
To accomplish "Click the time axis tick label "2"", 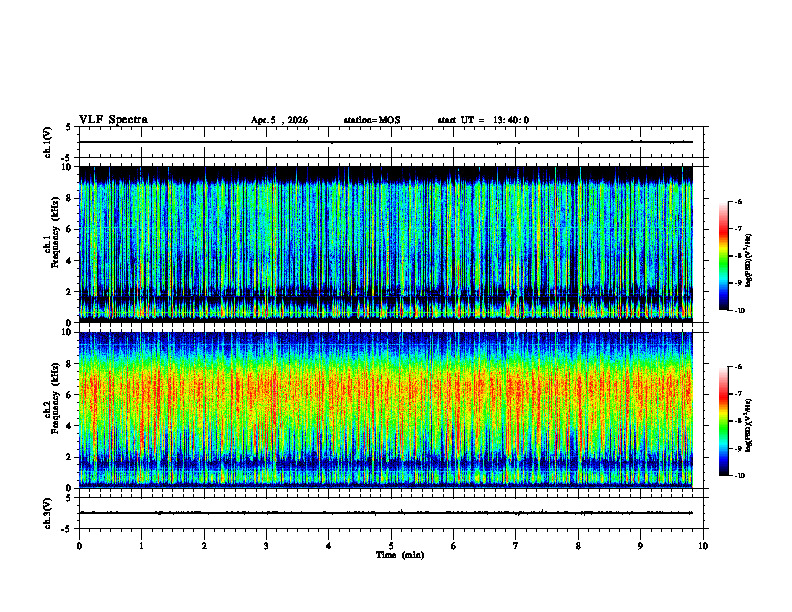I will tap(204, 546).
